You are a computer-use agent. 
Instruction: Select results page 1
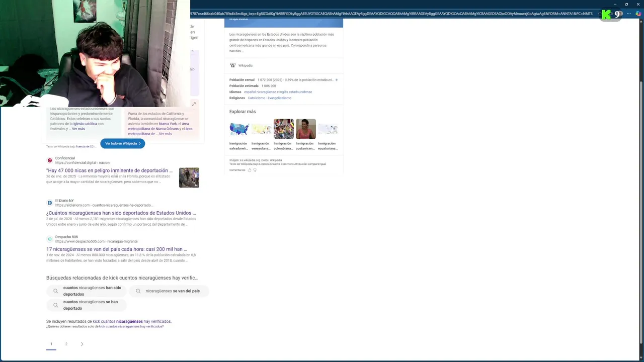pyautogui.click(x=51, y=344)
